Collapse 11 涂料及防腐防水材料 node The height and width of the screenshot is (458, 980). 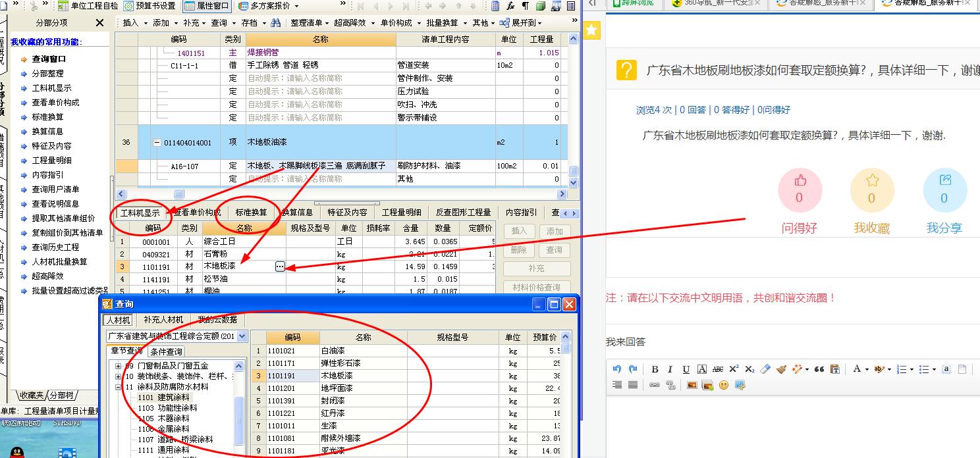point(119,387)
